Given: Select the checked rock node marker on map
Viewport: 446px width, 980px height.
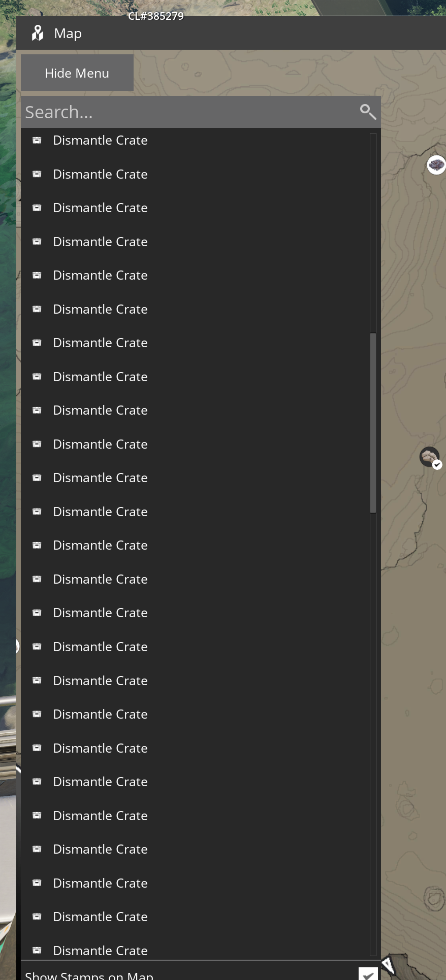Looking at the screenshot, I should [430, 457].
